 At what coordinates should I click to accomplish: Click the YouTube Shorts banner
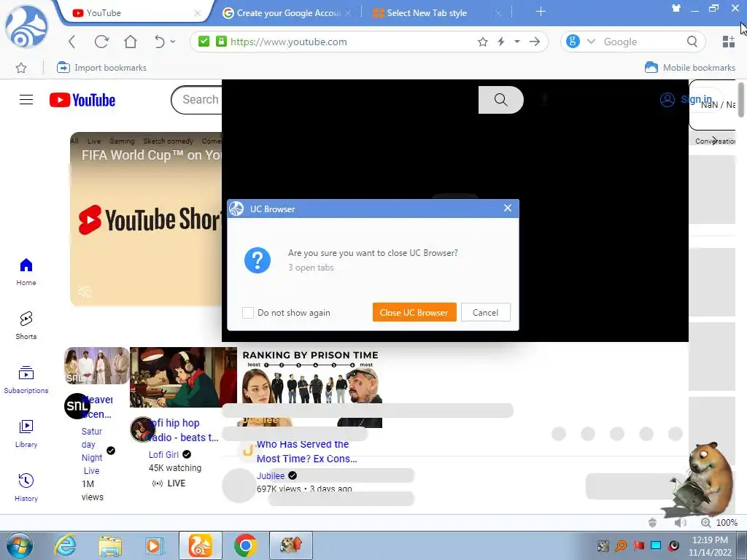[x=146, y=219]
